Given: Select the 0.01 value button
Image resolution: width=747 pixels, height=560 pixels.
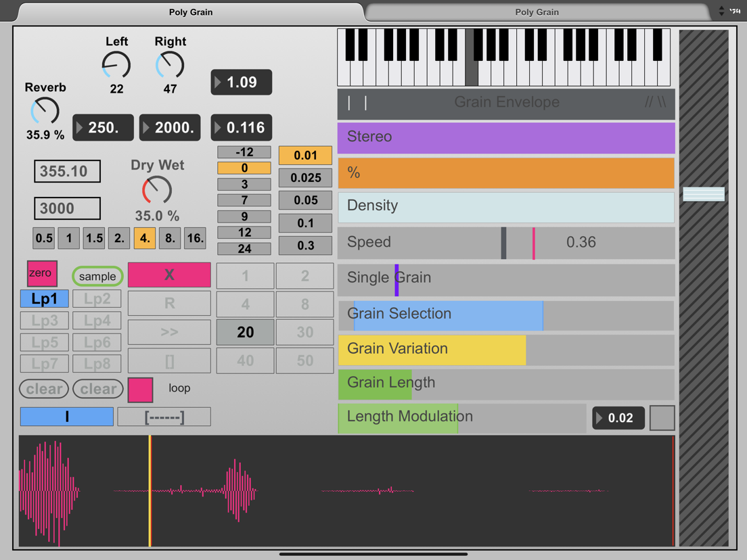Looking at the screenshot, I should point(305,156).
